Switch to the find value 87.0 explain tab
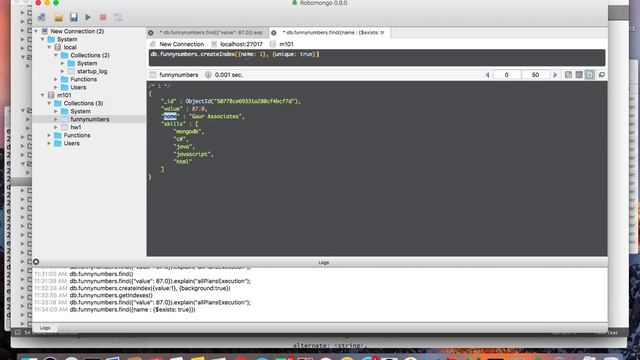This screenshot has width=640, height=360. click(x=211, y=33)
